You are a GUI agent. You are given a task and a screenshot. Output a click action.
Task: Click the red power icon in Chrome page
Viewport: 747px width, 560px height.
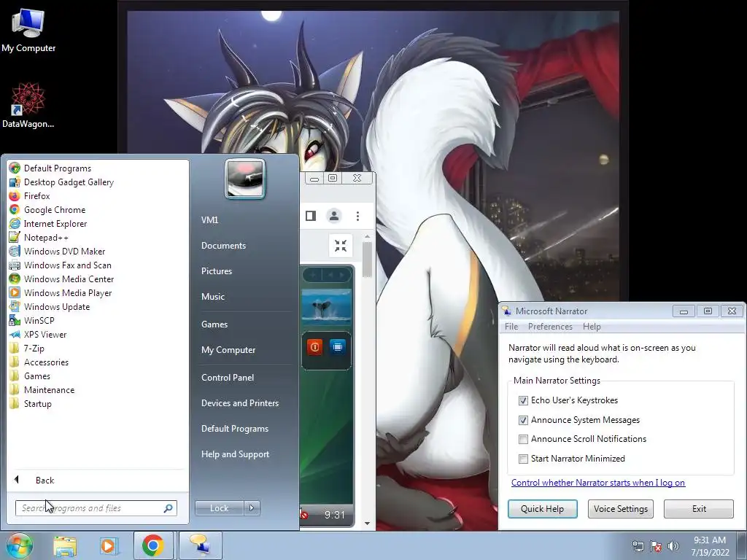pyautogui.click(x=315, y=347)
